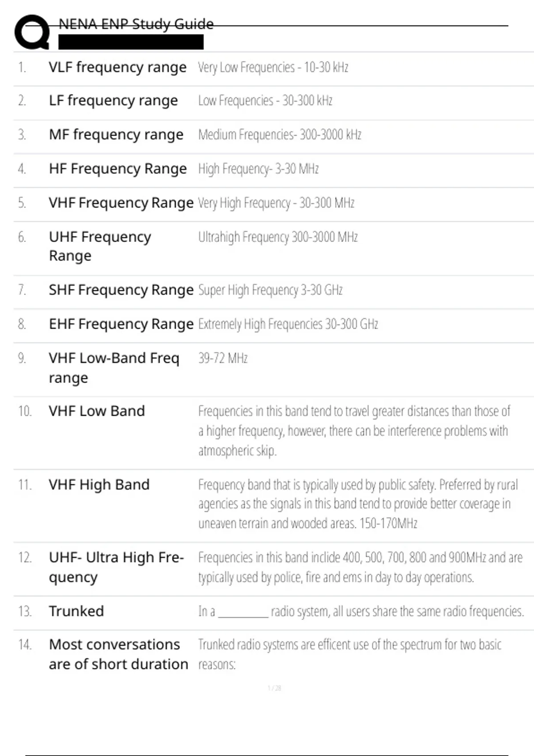
Task: Click the LF frequency range term
Action: tap(113, 101)
